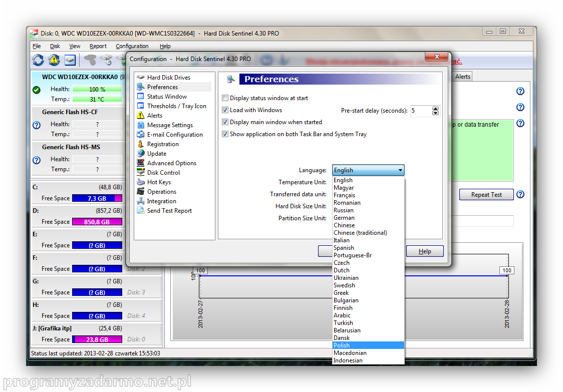Click the Message Settings list icon
This screenshot has width=563, height=392.
pos(141,125)
